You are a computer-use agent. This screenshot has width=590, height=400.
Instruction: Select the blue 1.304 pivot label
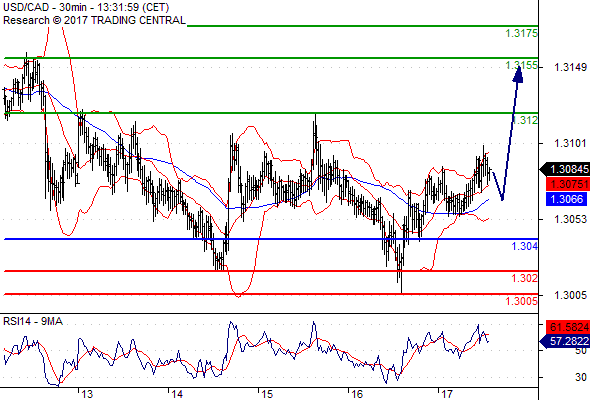525,246
